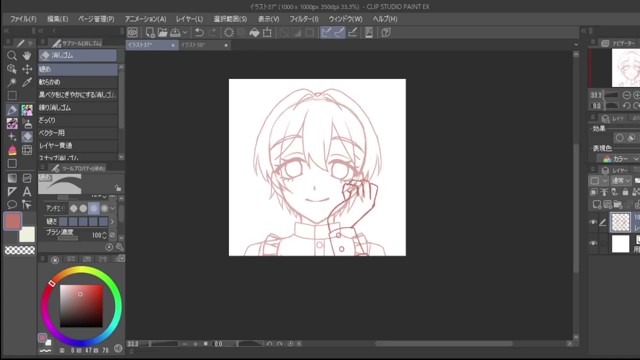Screen dimensions: 640x360
Task: Toggle snap to grid button
Action: pos(353,33)
